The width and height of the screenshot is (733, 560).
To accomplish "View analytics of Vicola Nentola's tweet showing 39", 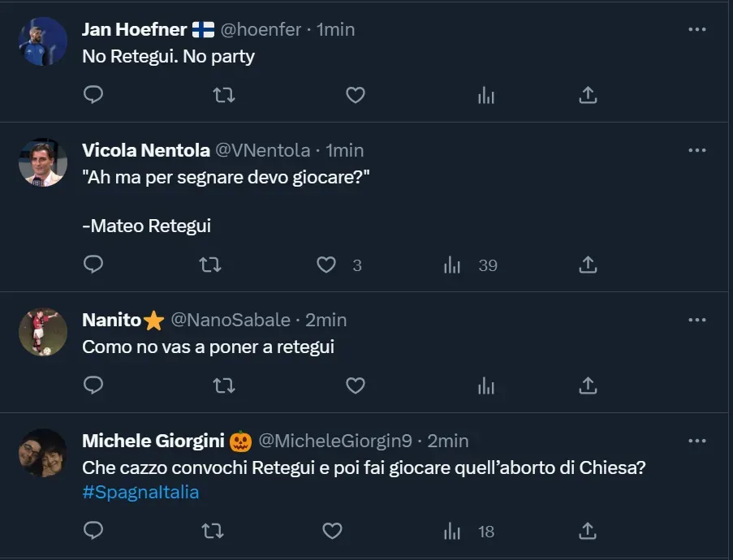I will tap(453, 265).
